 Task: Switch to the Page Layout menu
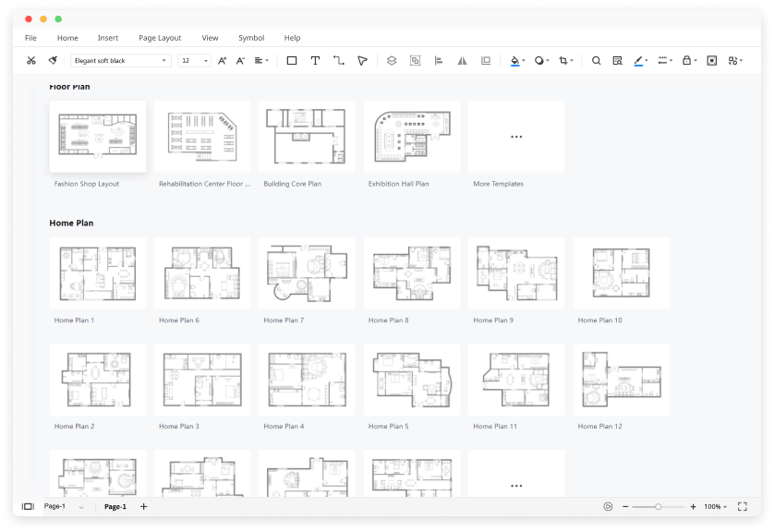[159, 38]
